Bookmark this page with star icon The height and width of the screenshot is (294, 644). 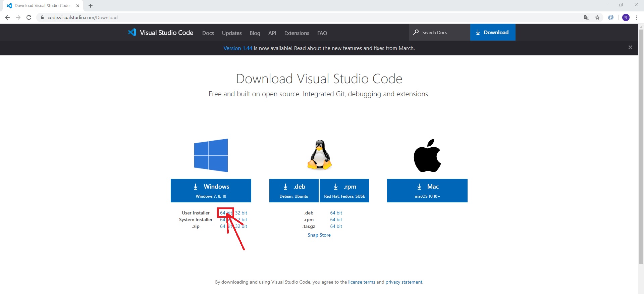tap(597, 17)
